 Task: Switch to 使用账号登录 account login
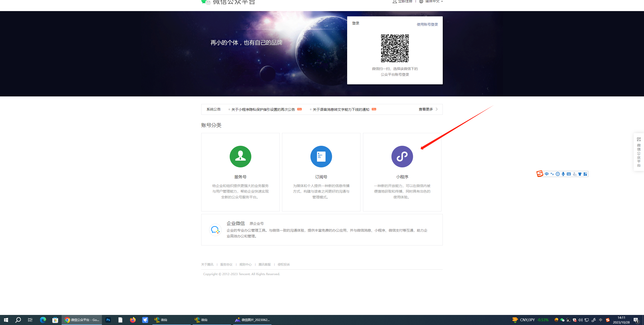pyautogui.click(x=427, y=24)
